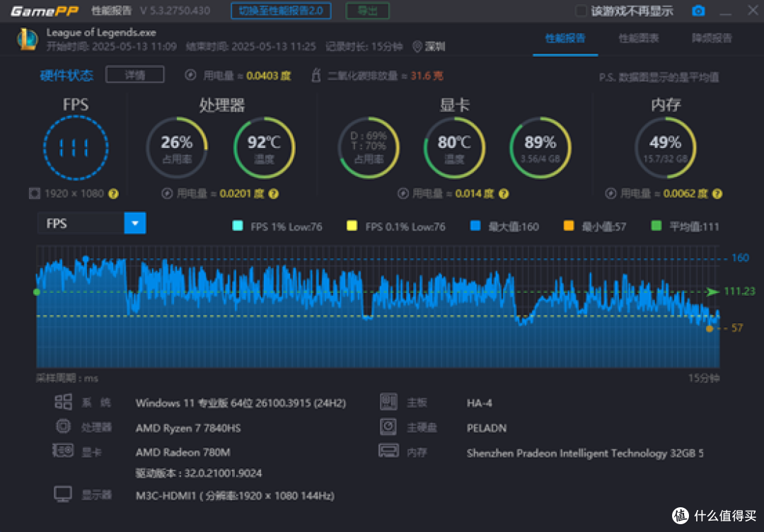
Task: Click the Shenzhen Pradeon memory description
Action: (585, 453)
